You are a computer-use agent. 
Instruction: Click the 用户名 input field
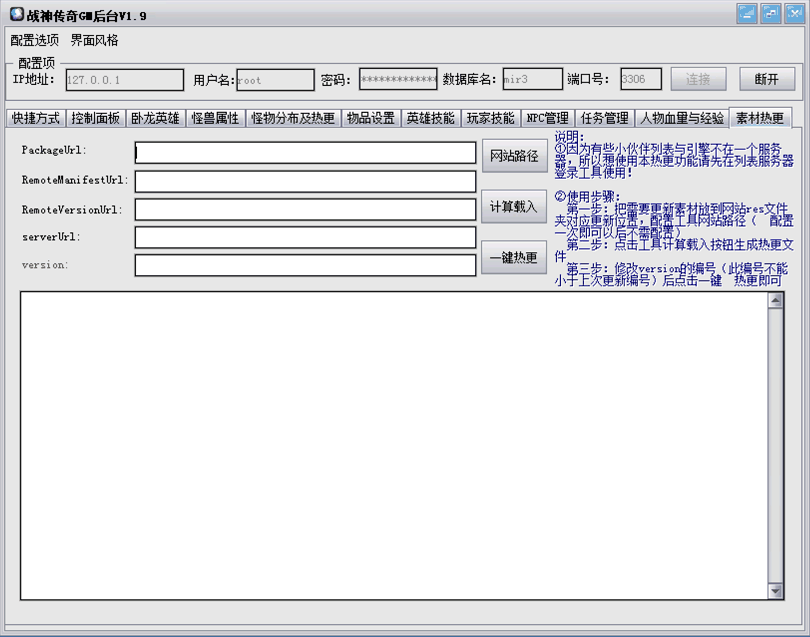(275, 80)
